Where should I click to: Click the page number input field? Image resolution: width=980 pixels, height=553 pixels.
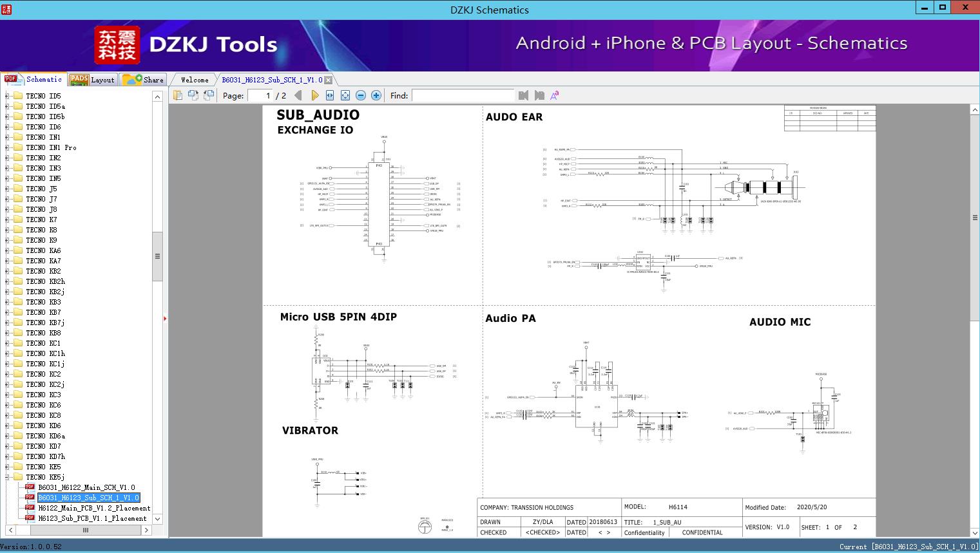[260, 95]
